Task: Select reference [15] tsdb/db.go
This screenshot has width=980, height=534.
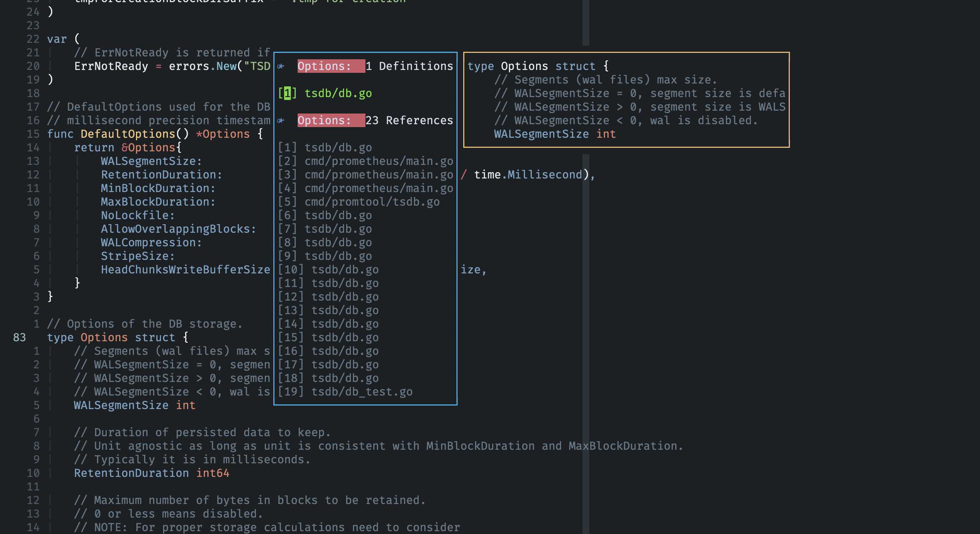Action: (345, 337)
